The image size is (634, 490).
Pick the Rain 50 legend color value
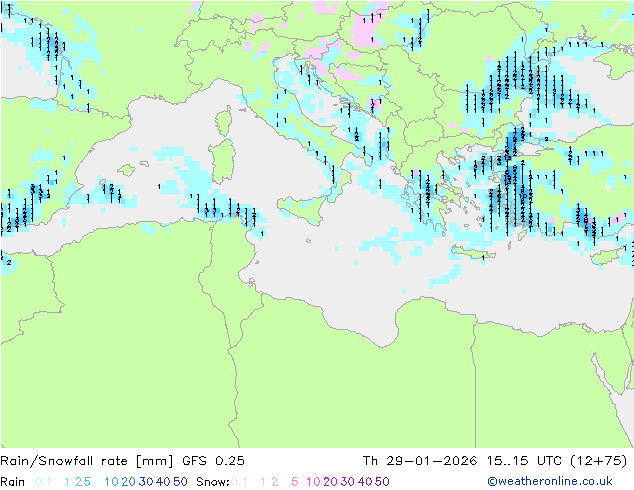coord(180,482)
